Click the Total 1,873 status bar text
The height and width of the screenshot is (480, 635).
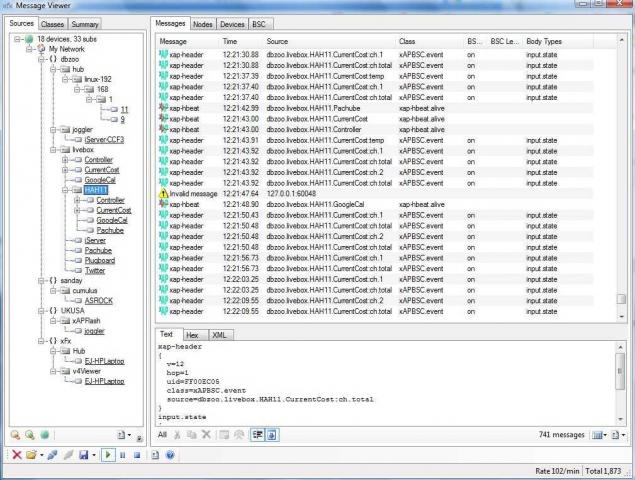603,471
